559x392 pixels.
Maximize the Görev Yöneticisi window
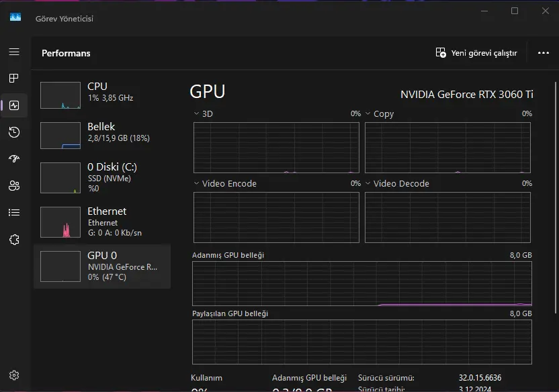(515, 11)
